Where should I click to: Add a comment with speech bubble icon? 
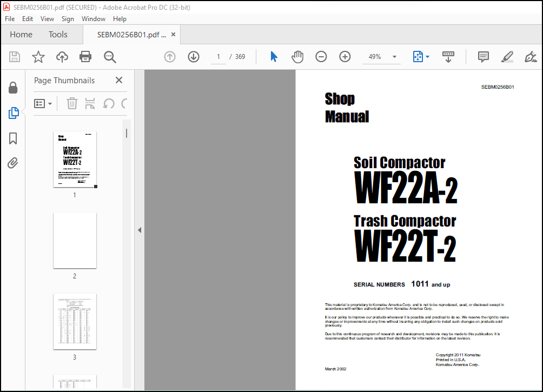point(483,57)
